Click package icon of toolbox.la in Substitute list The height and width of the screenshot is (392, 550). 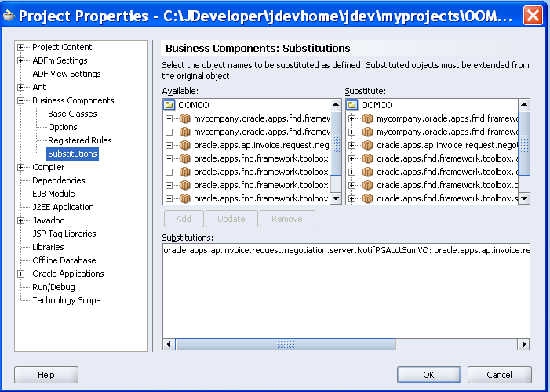pyautogui.click(x=367, y=158)
